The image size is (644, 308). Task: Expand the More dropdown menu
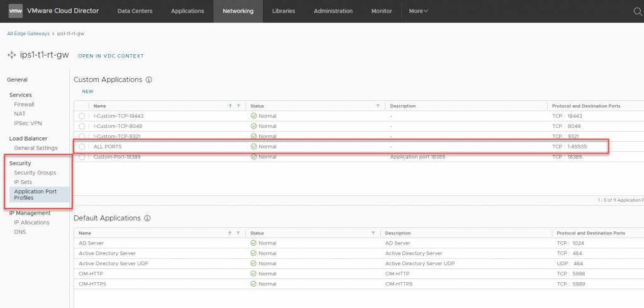click(x=418, y=11)
